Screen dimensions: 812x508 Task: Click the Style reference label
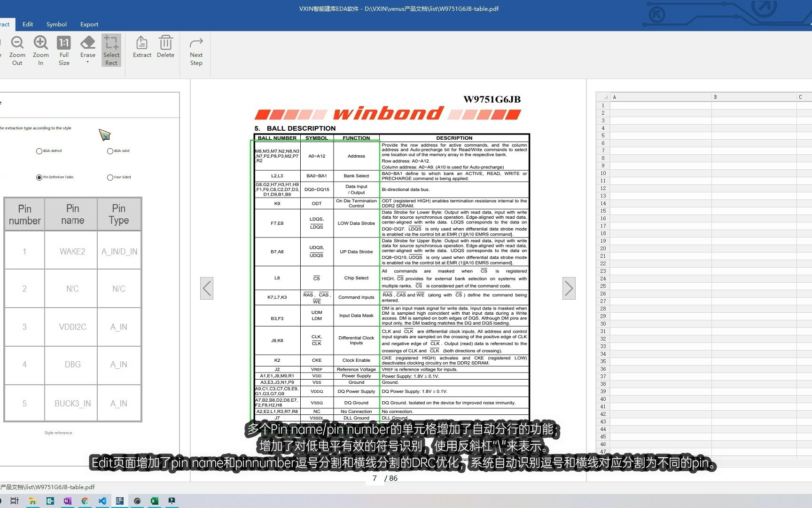point(58,433)
